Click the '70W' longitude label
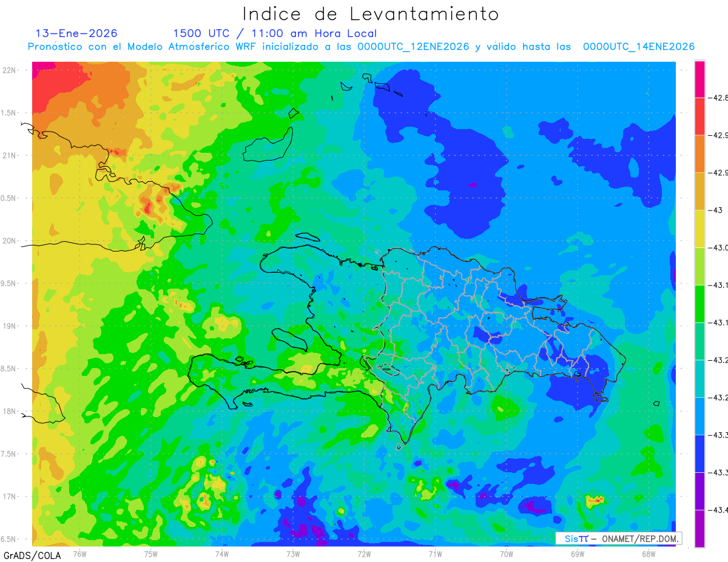The height and width of the screenshot is (562, 728). (x=506, y=554)
